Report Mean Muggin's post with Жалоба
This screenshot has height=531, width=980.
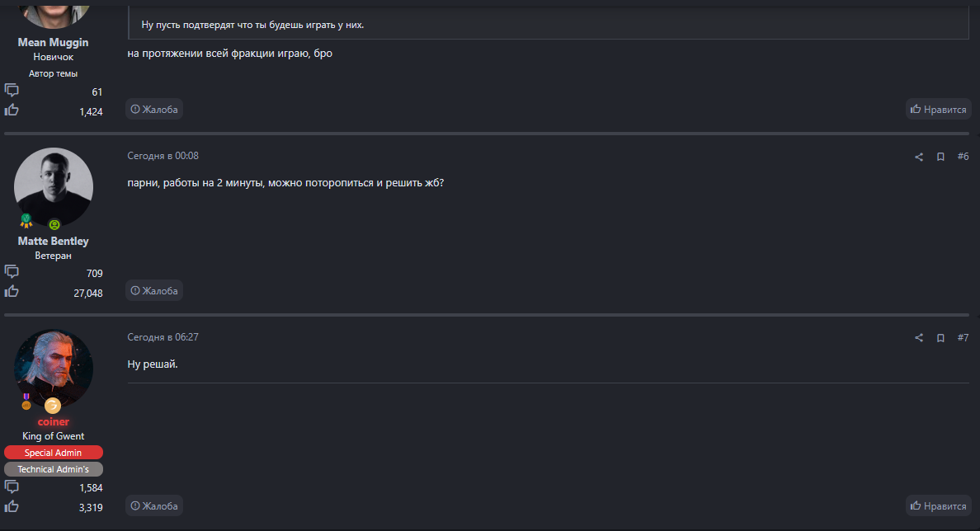[154, 109]
